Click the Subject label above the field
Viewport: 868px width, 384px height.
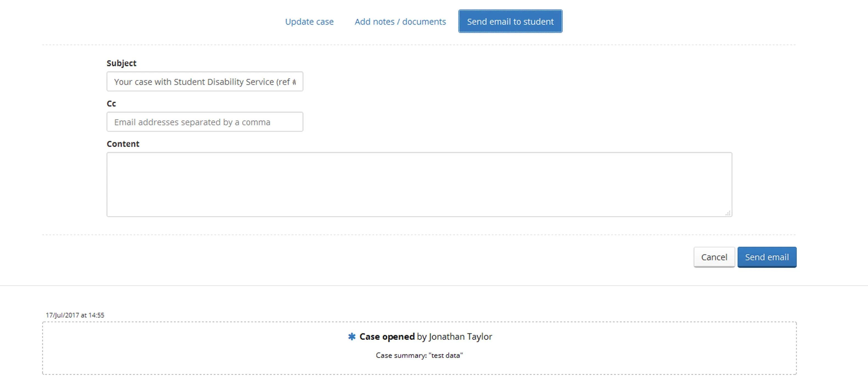pos(121,63)
